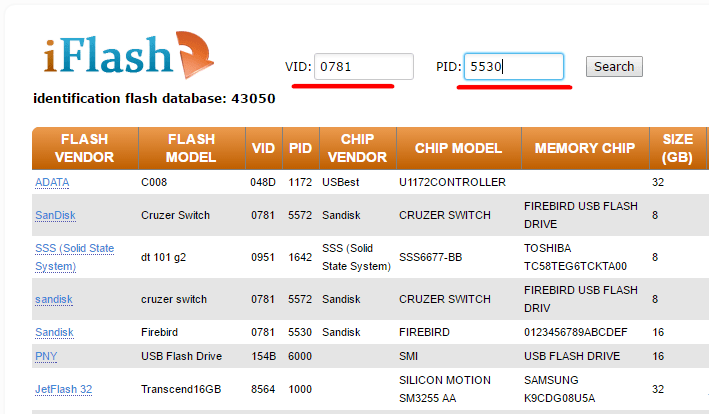Open the SanDisk Cruzer Switch vendor link
Screen dimensions: 709x414
click(55, 215)
